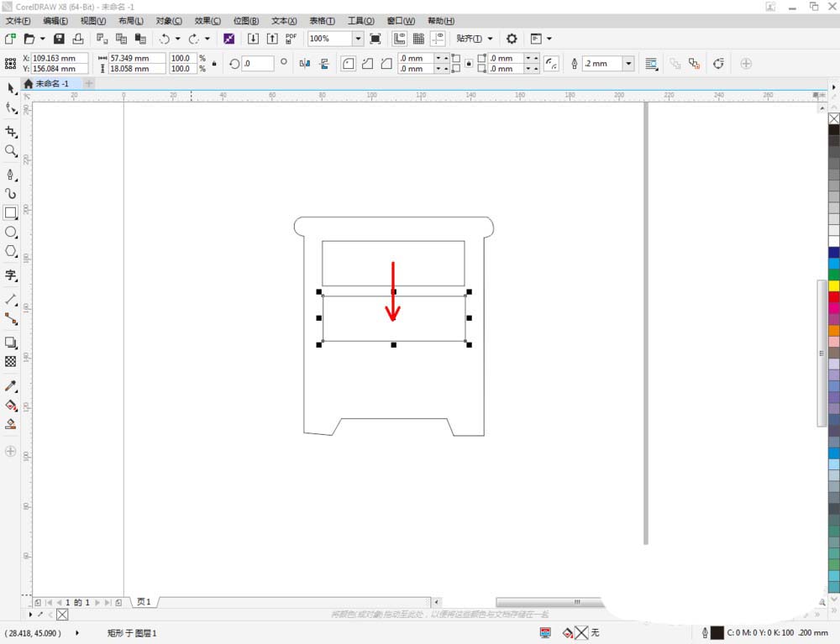
Task: Pick the red swatch in the palette
Action: click(833, 297)
